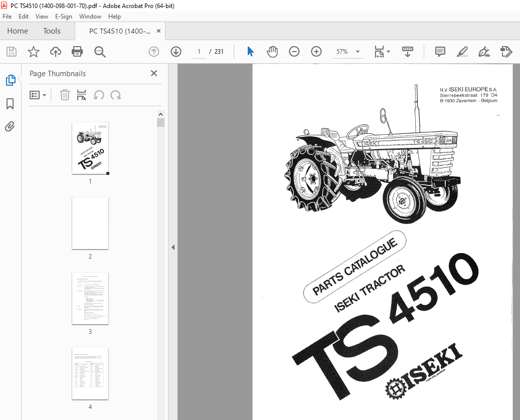
Task: Add a comment with speech bubble icon
Action: (x=440, y=52)
